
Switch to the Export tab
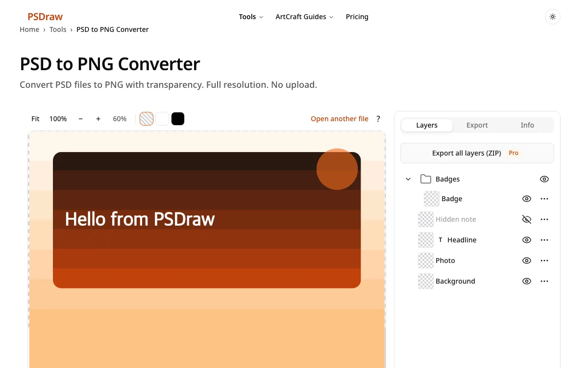(477, 125)
